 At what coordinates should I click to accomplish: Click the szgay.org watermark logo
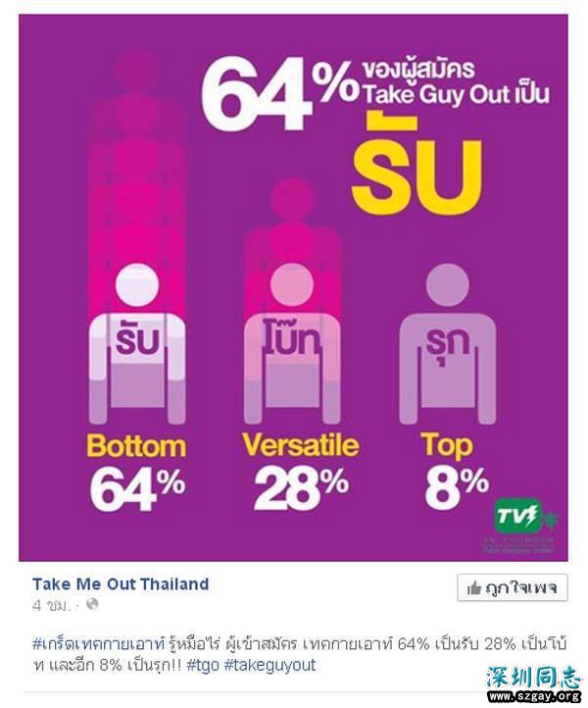coord(534,684)
